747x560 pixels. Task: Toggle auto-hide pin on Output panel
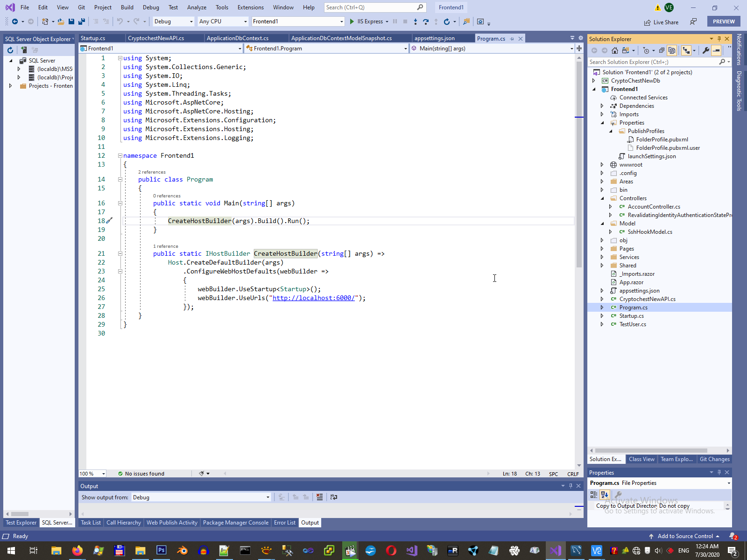pos(571,486)
